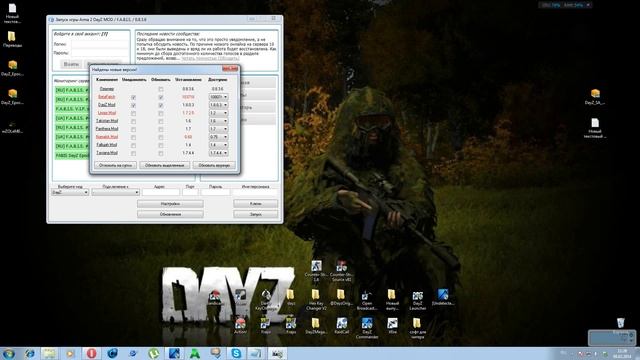Open the Xfire desktop shortcut
640x360 pixels.
tap(392, 327)
